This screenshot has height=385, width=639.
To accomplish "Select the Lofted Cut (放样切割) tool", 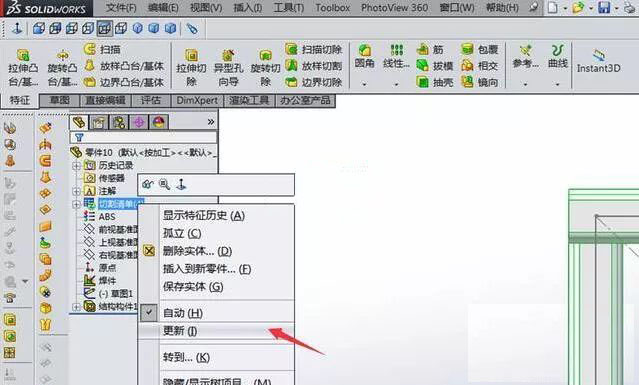I will 313,66.
